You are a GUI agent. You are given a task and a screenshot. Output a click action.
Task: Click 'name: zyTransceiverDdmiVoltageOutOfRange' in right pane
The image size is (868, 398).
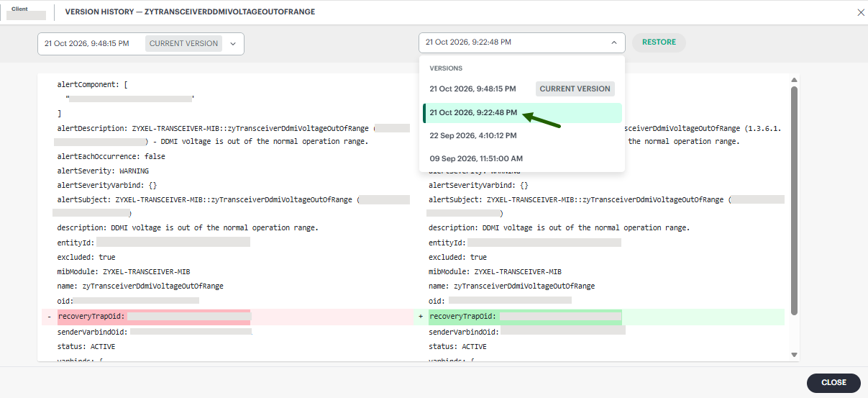[x=512, y=286]
